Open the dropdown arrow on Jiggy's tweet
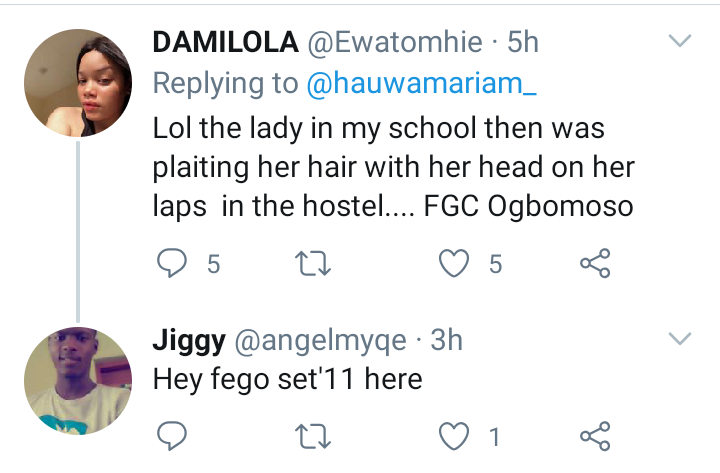720x473 pixels. click(x=679, y=340)
